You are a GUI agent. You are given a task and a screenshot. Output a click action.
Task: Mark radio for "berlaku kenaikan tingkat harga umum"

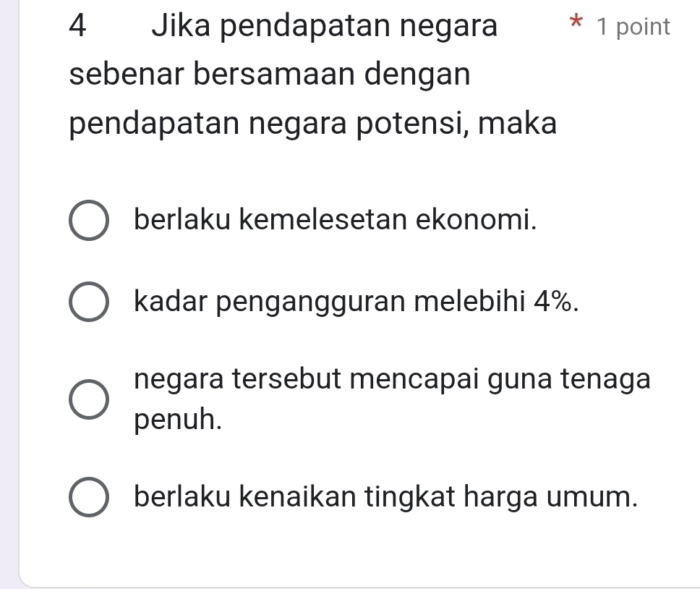tap(90, 497)
